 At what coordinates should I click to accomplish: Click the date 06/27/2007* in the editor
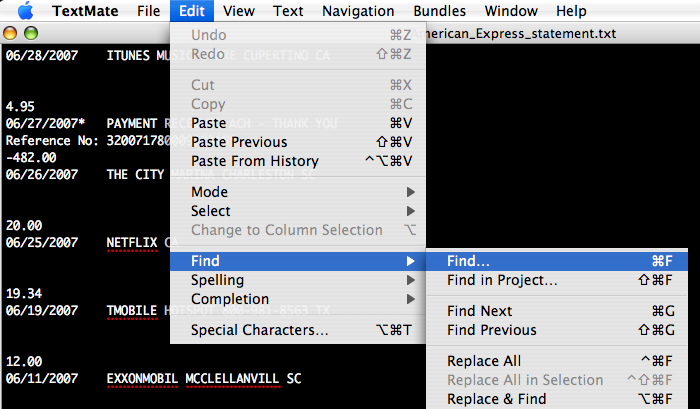click(45, 123)
